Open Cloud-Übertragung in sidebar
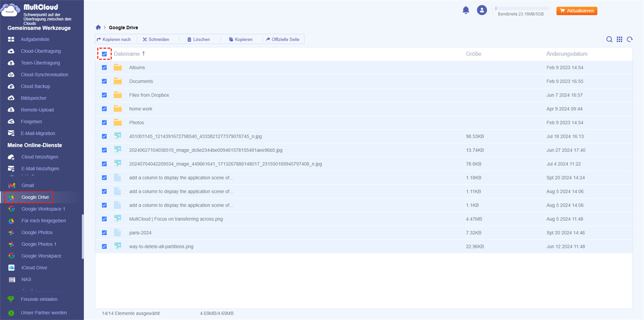This screenshot has width=644, height=320. 40,51
